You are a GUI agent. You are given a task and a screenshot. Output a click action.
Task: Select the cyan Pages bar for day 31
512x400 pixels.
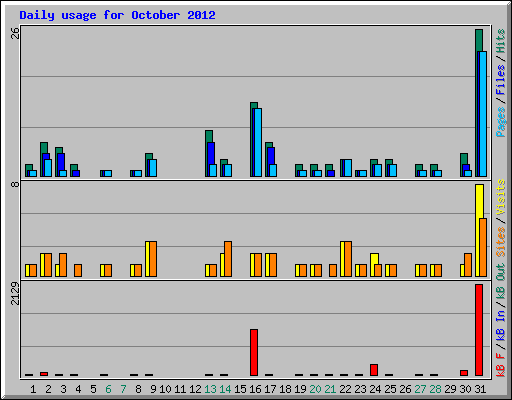(483, 114)
